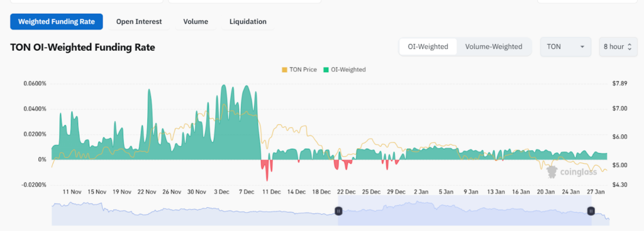Viewport: 644px width, 231px height.
Task: Click the green OI-Weighted legend swatch
Action: (326, 70)
